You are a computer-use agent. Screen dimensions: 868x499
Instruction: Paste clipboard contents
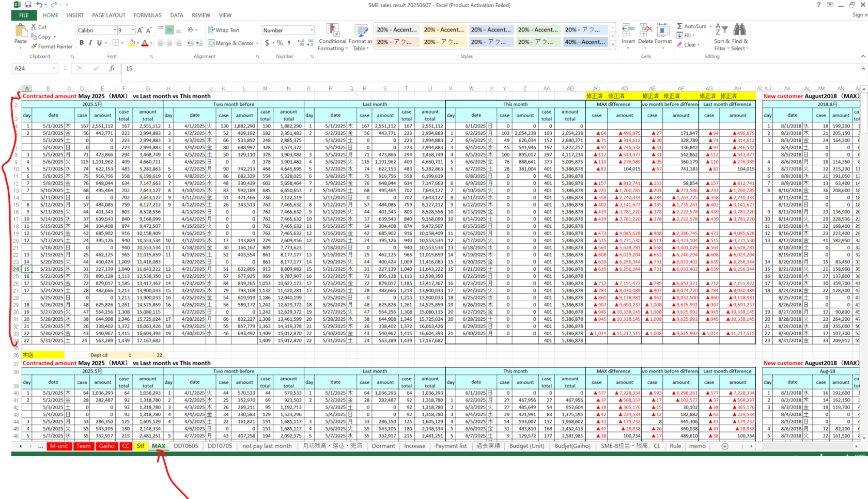point(21,34)
